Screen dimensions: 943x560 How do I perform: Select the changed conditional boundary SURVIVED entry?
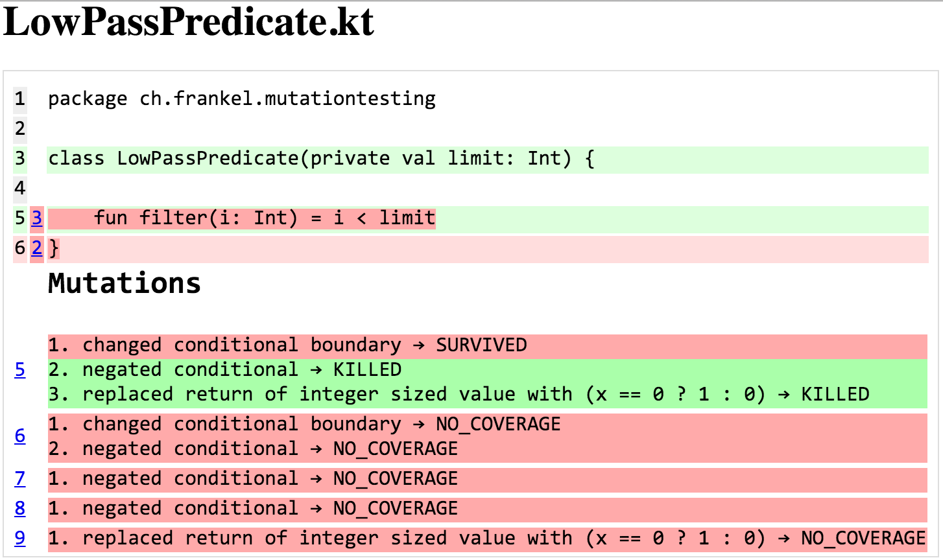[287, 345]
